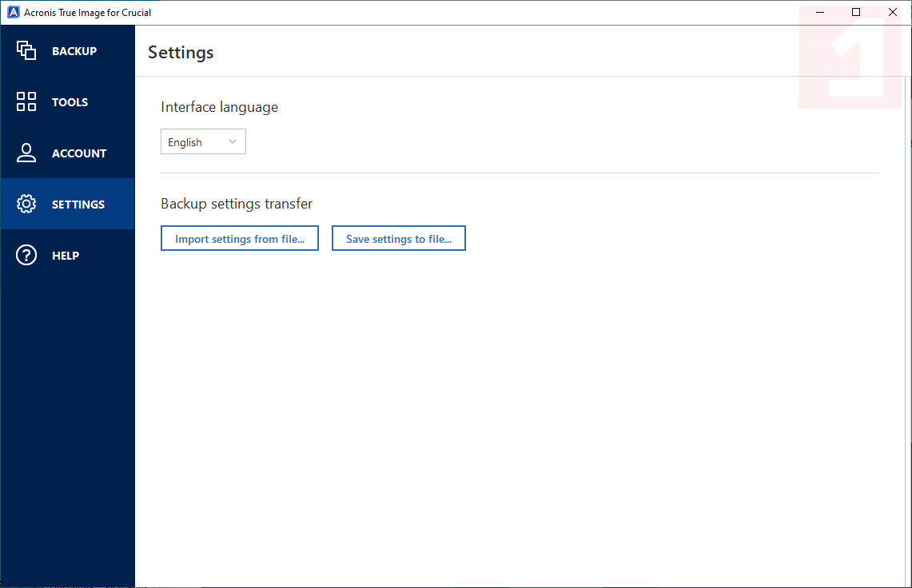Click the Backup settings transfer heading
The width and height of the screenshot is (912, 588).
coord(237,204)
